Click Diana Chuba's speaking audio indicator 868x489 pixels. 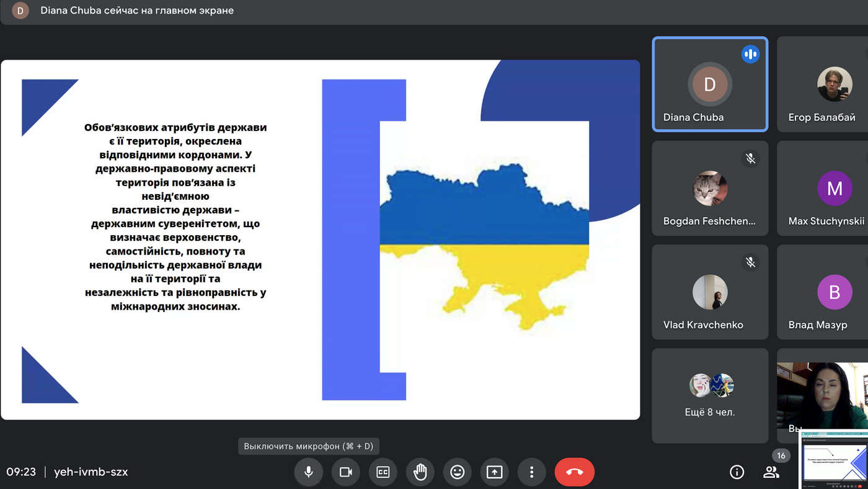(x=750, y=55)
